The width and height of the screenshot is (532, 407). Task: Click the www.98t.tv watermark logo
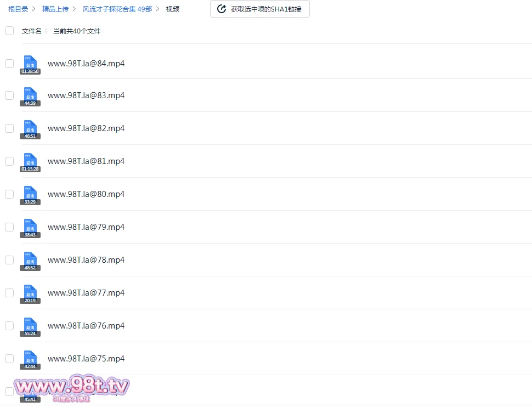tap(72, 388)
